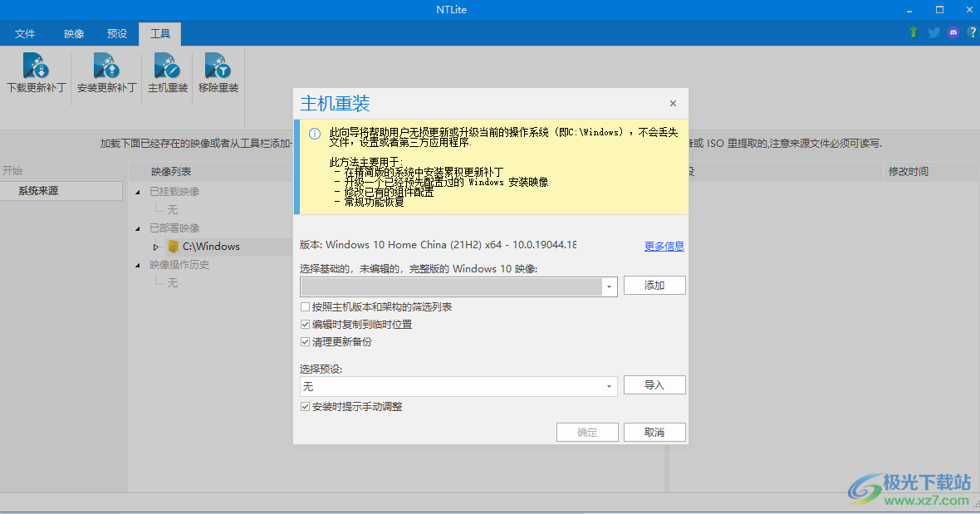Click the info icon in yellow notice
Image resolution: width=980 pixels, height=514 pixels.
[315, 134]
